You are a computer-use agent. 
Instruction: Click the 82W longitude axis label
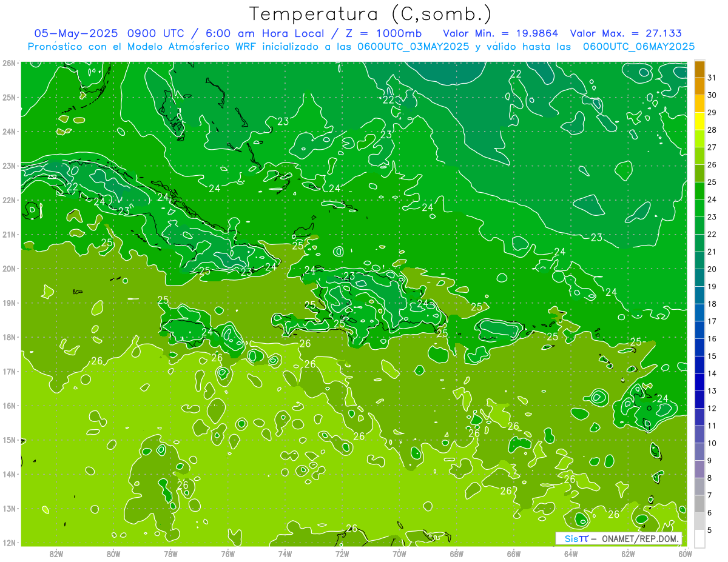coord(56,554)
